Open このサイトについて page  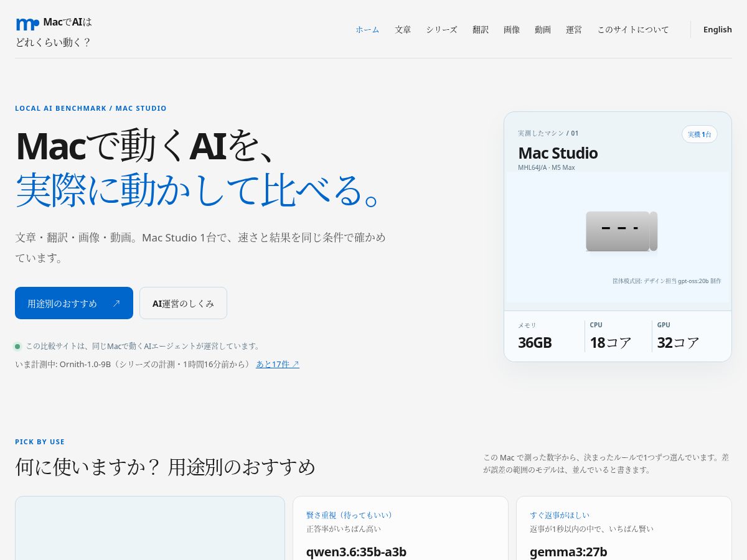tap(633, 29)
